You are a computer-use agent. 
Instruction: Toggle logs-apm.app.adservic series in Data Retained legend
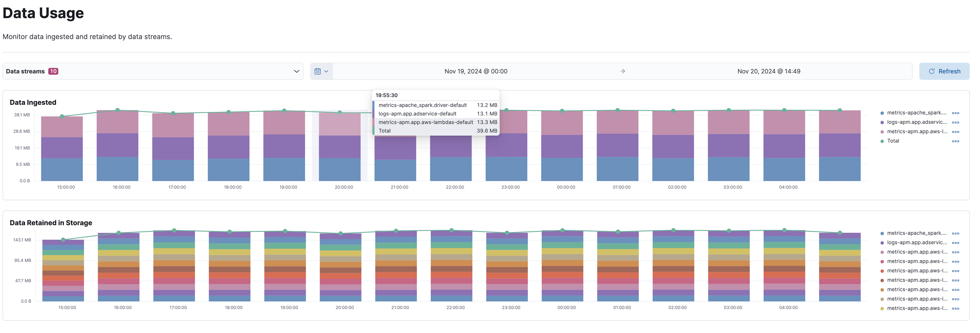click(917, 242)
